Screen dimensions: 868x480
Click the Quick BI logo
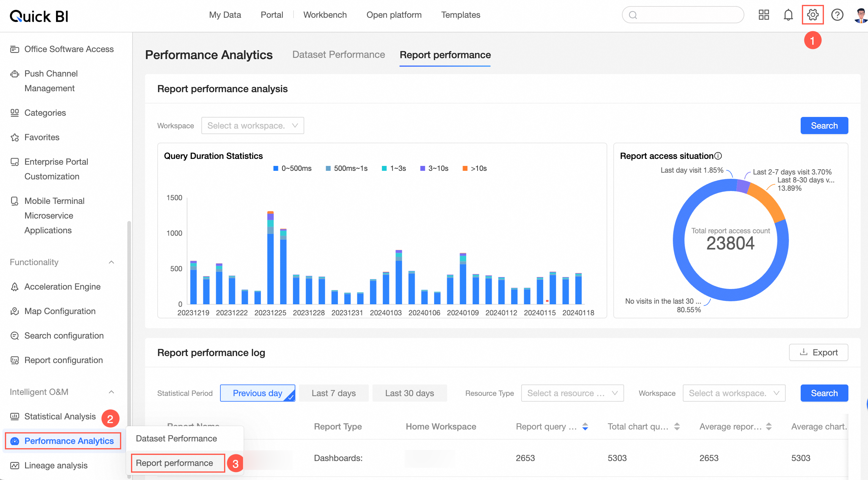[x=39, y=16]
